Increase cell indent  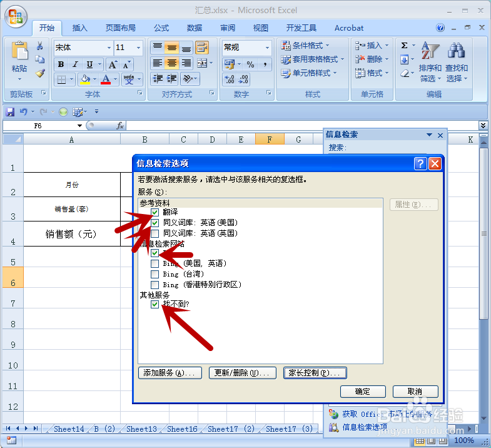pyautogui.click(x=171, y=79)
